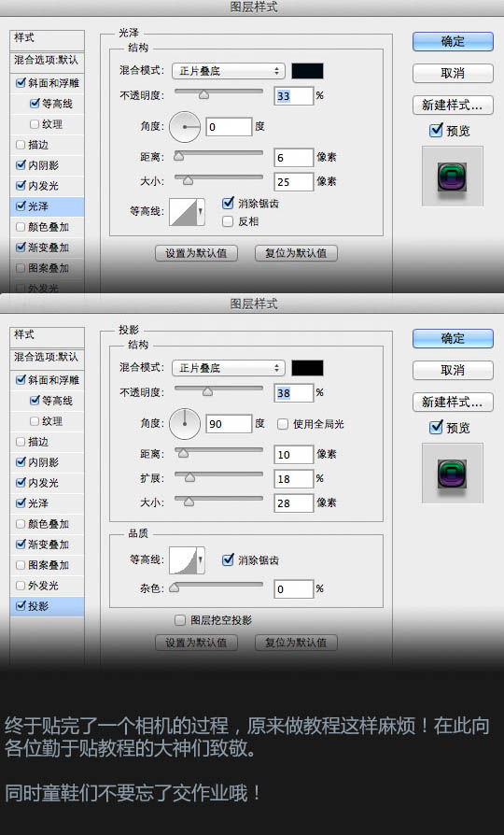Toggle 预览 checkbox in the 光泽 dialog
The width and height of the screenshot is (504, 835).
click(436, 130)
